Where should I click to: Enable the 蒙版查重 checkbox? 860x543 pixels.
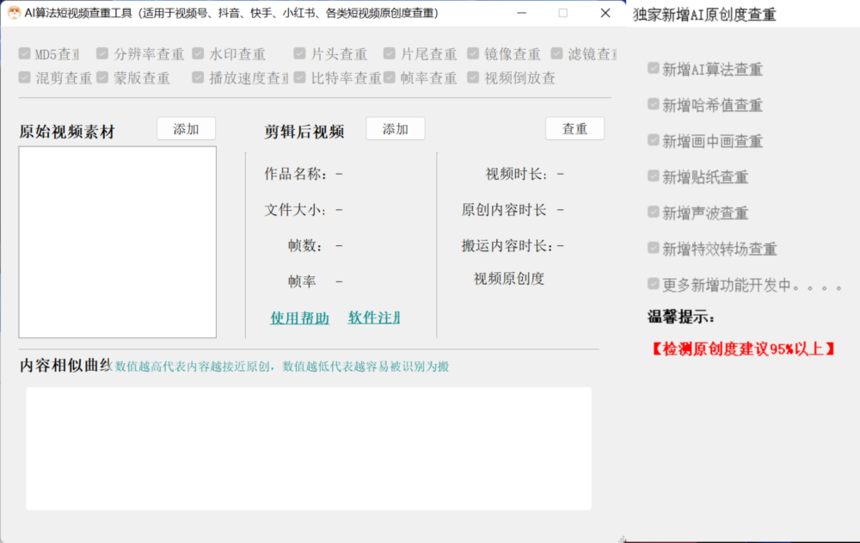(x=103, y=77)
